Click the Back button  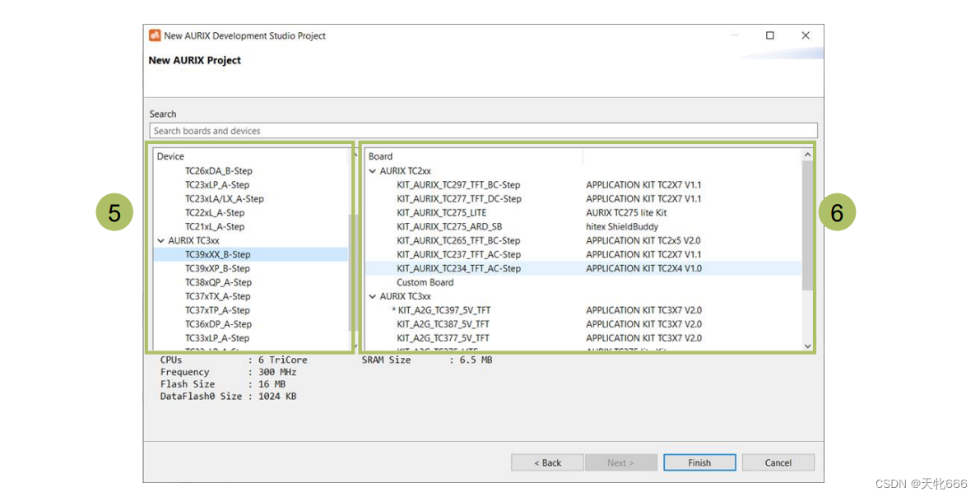point(546,462)
